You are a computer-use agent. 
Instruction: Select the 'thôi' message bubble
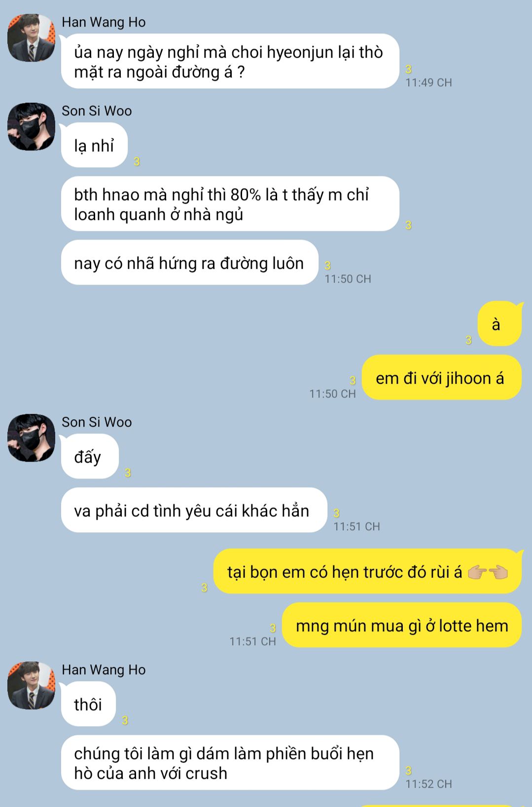(88, 704)
